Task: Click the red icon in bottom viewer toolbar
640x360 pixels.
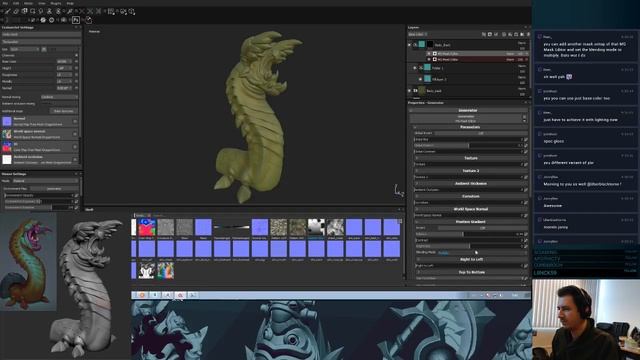Action: (180, 295)
